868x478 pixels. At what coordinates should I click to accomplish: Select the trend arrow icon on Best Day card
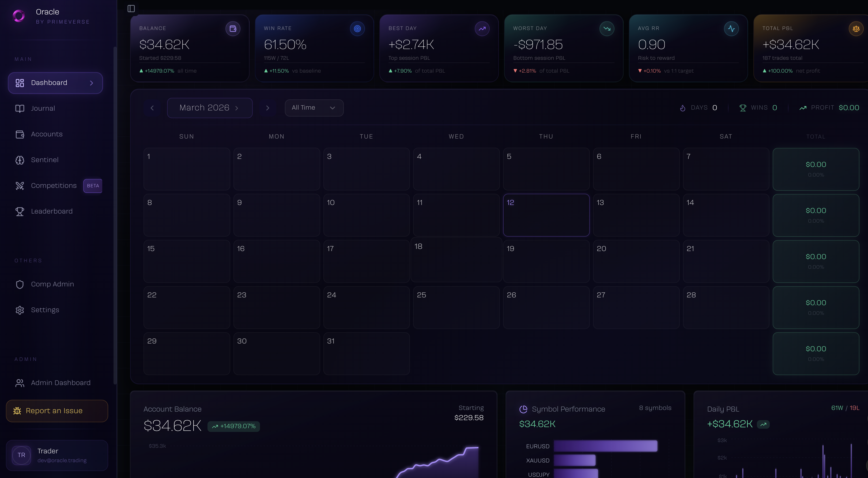click(482, 29)
